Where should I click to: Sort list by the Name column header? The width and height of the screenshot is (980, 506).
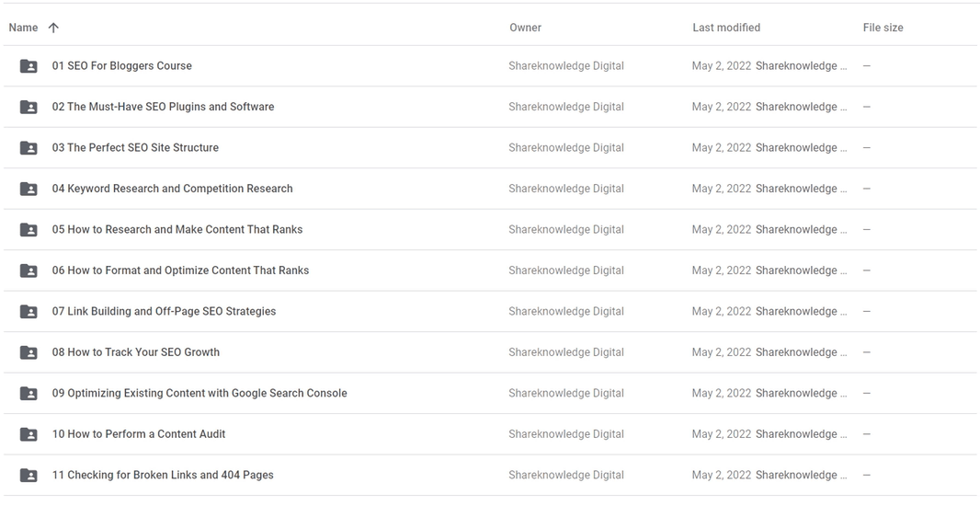click(23, 28)
